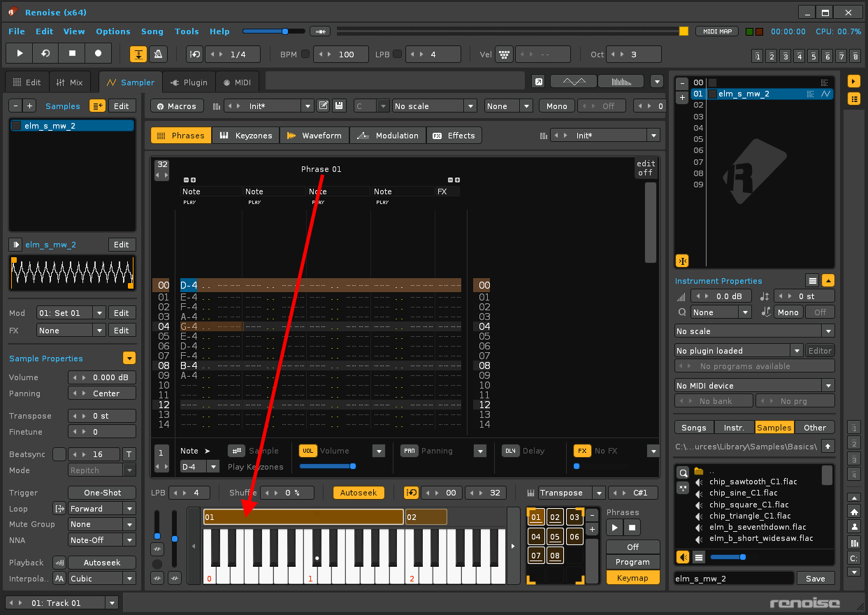The height and width of the screenshot is (615, 868).
Task: Click the loop pattern transport button
Action: click(x=46, y=54)
